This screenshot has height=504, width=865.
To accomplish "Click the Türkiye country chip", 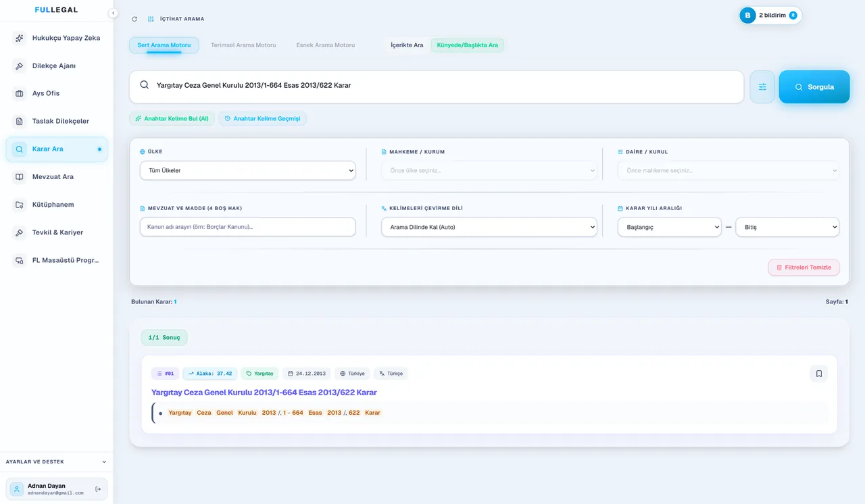I will pyautogui.click(x=352, y=374).
